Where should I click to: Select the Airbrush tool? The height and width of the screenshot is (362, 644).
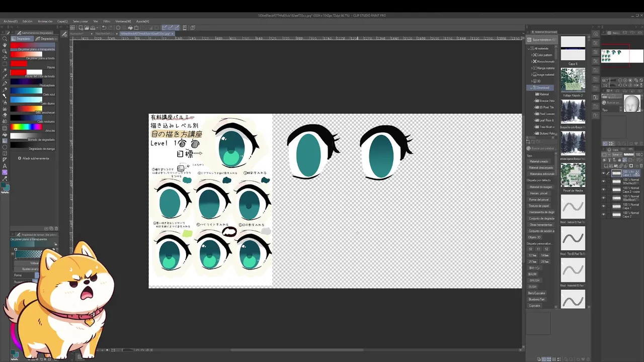click(5, 102)
